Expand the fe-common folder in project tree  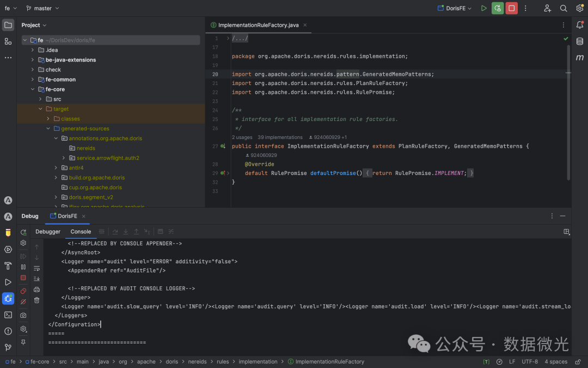coord(33,80)
